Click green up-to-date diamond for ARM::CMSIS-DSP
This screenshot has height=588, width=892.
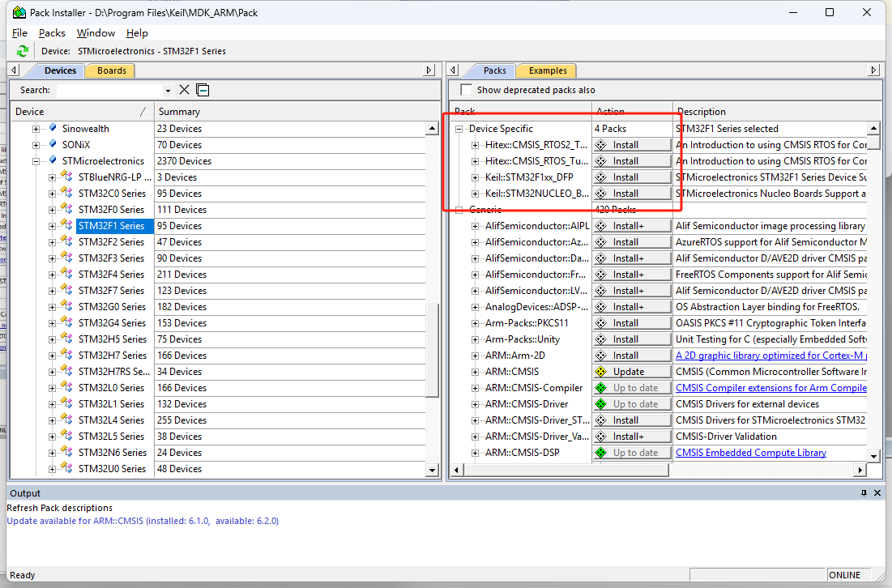pos(600,453)
